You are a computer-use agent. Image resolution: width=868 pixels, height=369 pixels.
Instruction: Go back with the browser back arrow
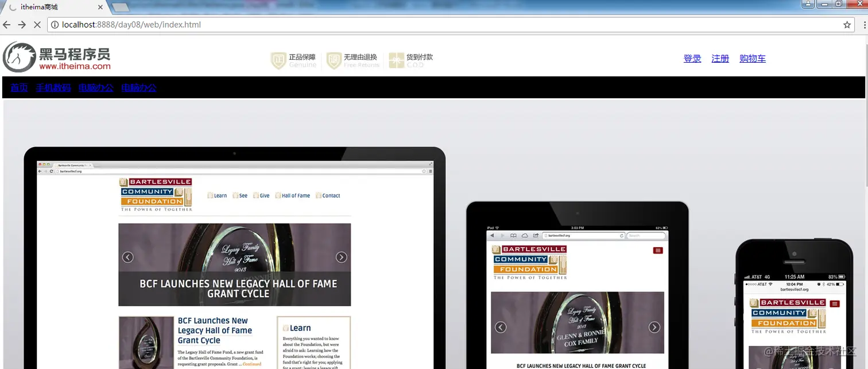7,25
